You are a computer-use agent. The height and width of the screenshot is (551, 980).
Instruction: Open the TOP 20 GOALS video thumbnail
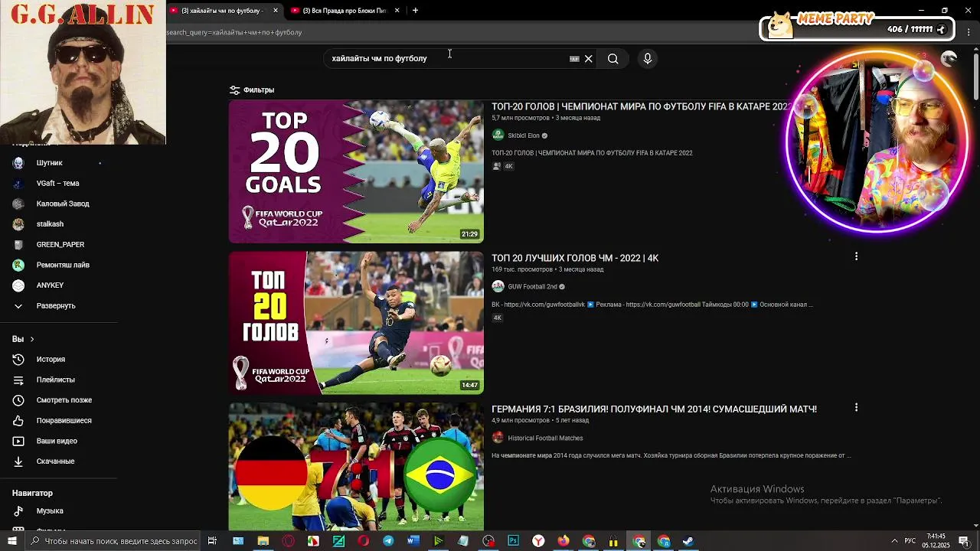[356, 171]
